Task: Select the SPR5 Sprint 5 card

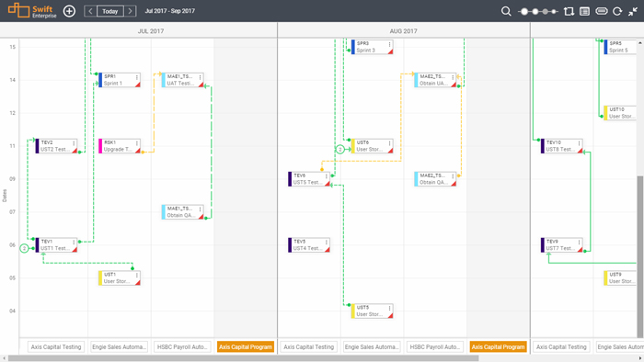Action: coord(620,47)
